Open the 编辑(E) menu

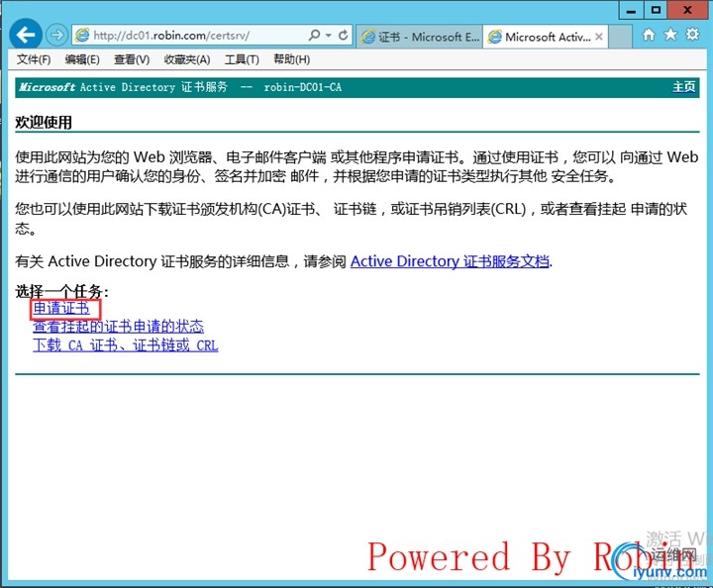[82, 59]
